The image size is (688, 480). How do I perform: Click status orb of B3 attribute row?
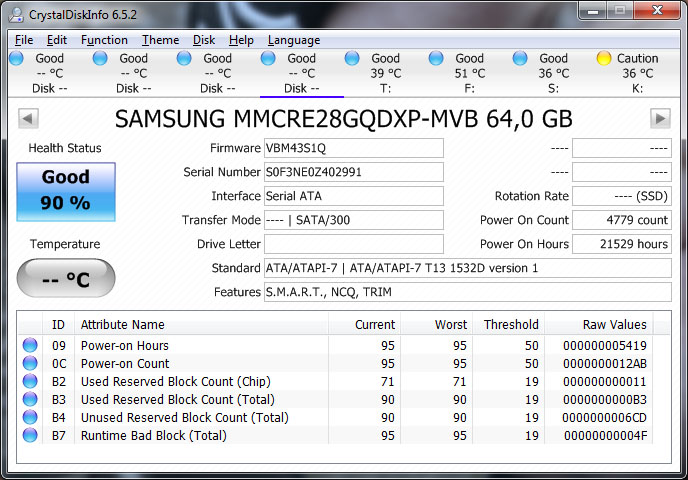30,399
